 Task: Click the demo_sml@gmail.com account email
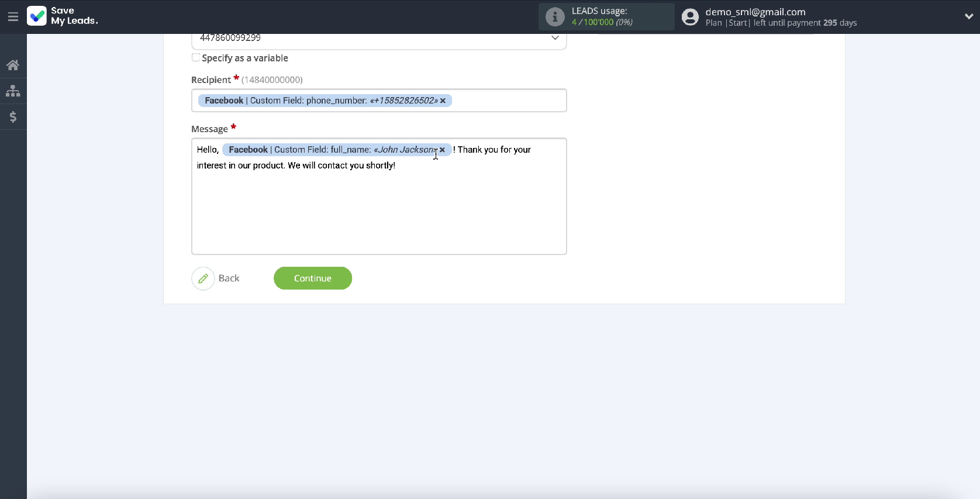755,12
